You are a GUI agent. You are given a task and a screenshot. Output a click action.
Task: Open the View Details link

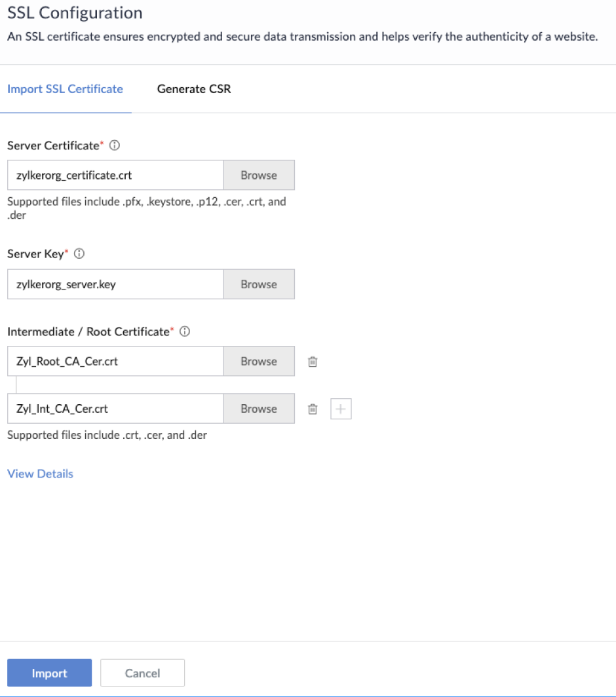(x=40, y=474)
